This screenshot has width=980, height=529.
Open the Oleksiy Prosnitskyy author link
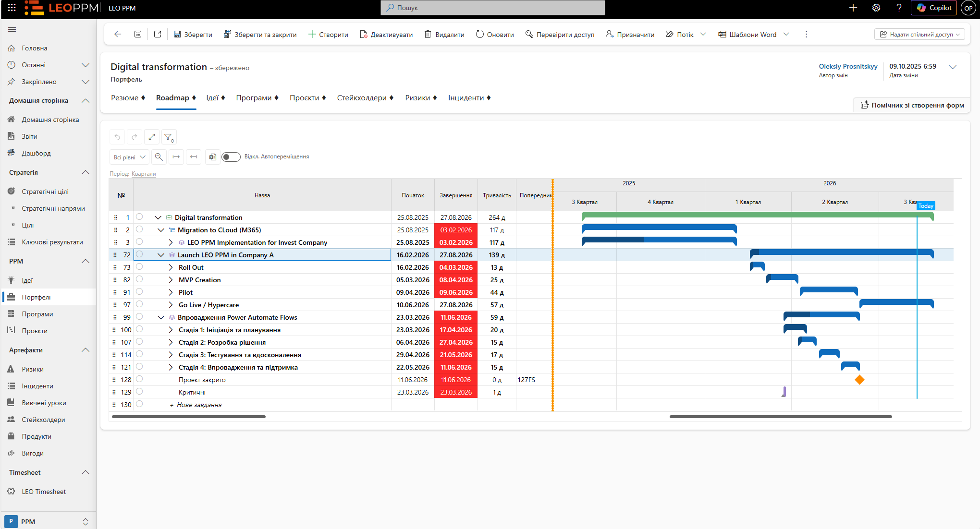click(x=848, y=67)
